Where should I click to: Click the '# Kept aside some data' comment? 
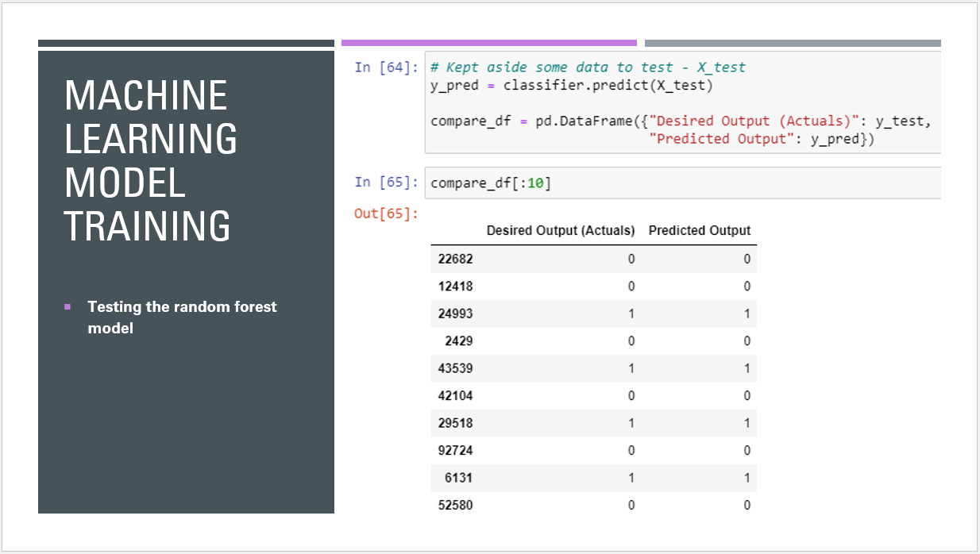(588, 67)
